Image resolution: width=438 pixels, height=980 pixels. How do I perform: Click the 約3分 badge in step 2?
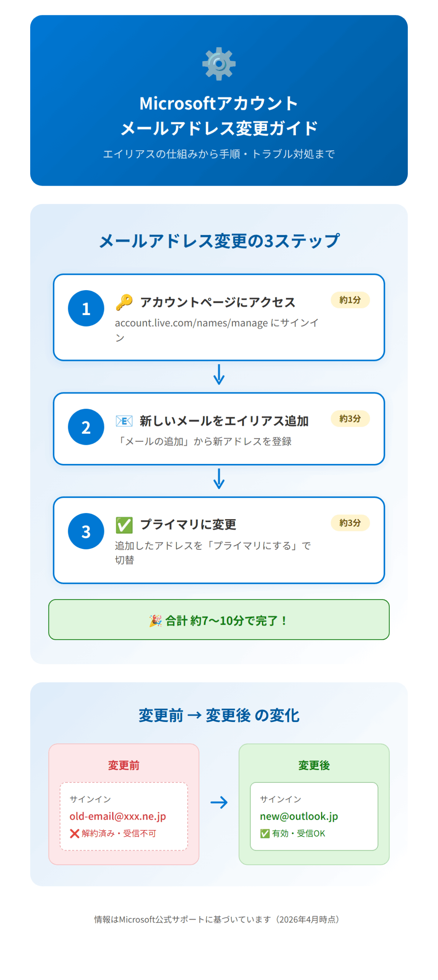point(350,418)
